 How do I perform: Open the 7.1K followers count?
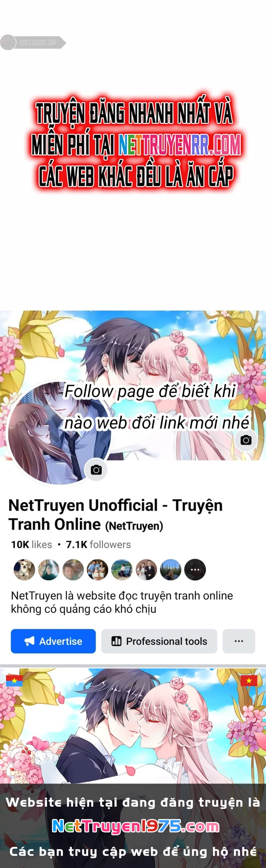[98, 544]
